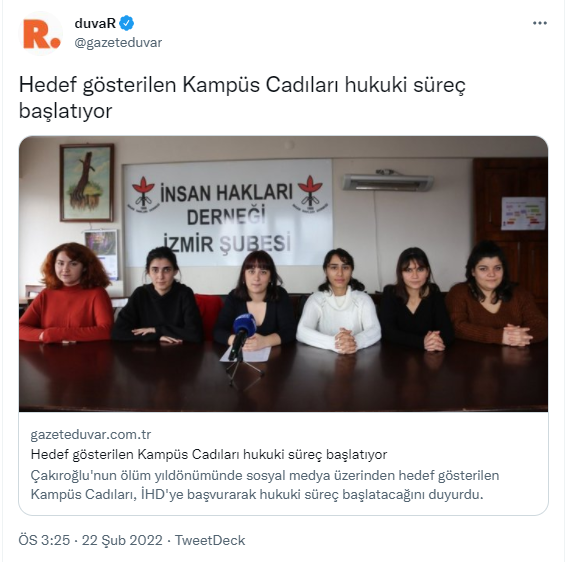Click the card description starting with Çakıroğlu'nun
The width and height of the screenshot is (570, 562).
click(265, 485)
